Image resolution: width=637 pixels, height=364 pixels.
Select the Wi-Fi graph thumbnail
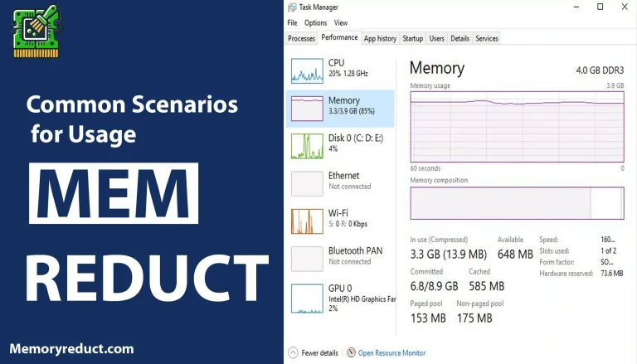307,221
